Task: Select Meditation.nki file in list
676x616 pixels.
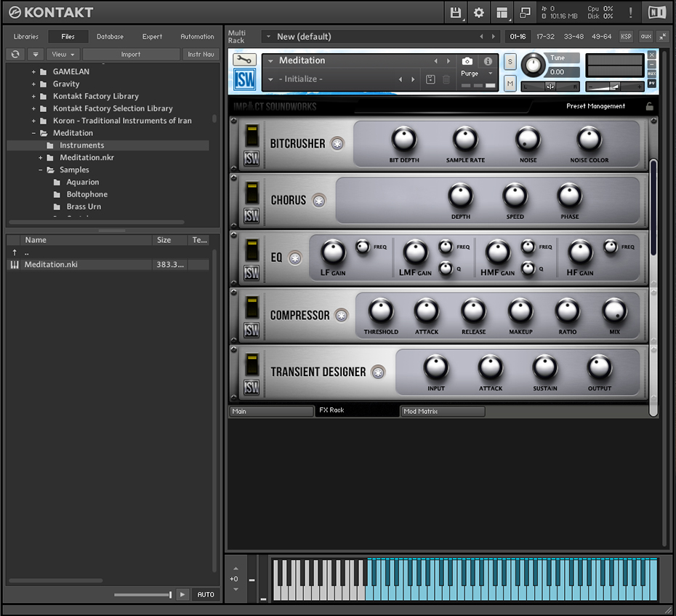Action: [x=108, y=265]
